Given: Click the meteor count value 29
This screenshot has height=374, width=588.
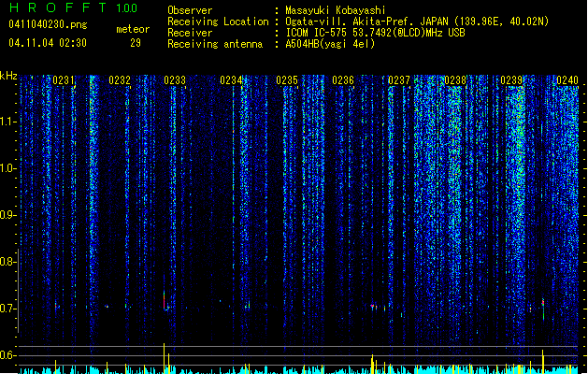Looking at the screenshot, I should [136, 43].
